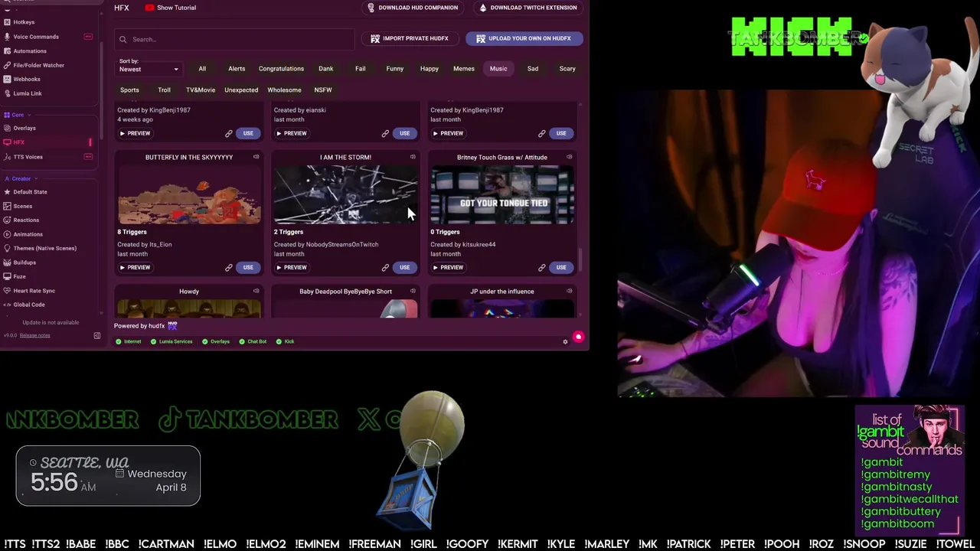The height and width of the screenshot is (551, 980).
Task: Open the Sort by Newest dropdown
Action: (149, 69)
